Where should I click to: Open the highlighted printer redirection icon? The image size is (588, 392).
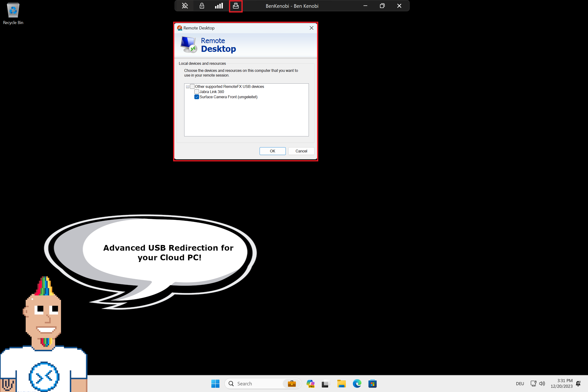point(236,6)
